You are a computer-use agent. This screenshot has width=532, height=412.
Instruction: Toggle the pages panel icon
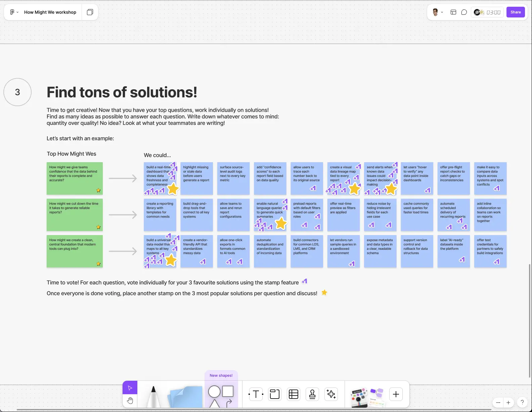pos(90,12)
